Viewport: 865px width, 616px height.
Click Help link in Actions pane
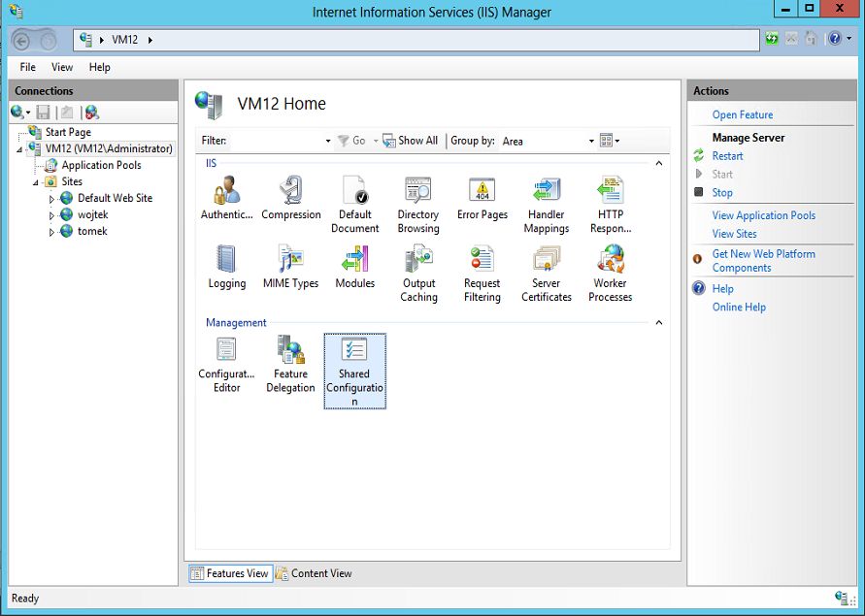pyautogui.click(x=722, y=289)
